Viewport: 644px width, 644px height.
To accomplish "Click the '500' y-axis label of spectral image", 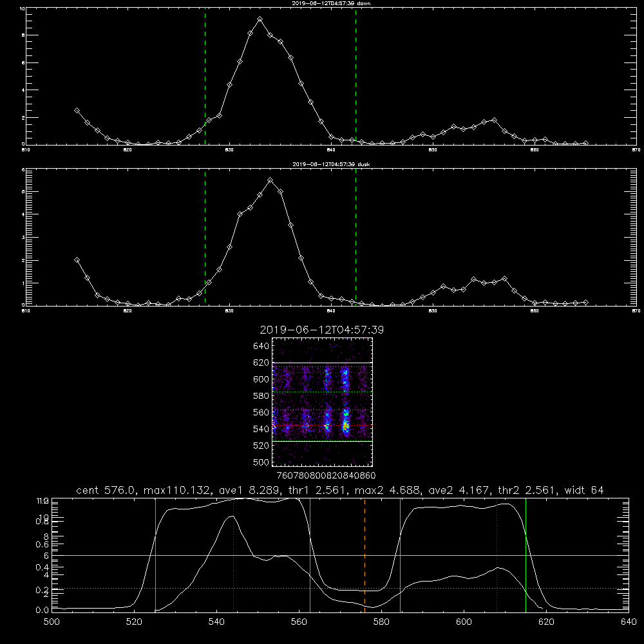I will [x=261, y=462].
